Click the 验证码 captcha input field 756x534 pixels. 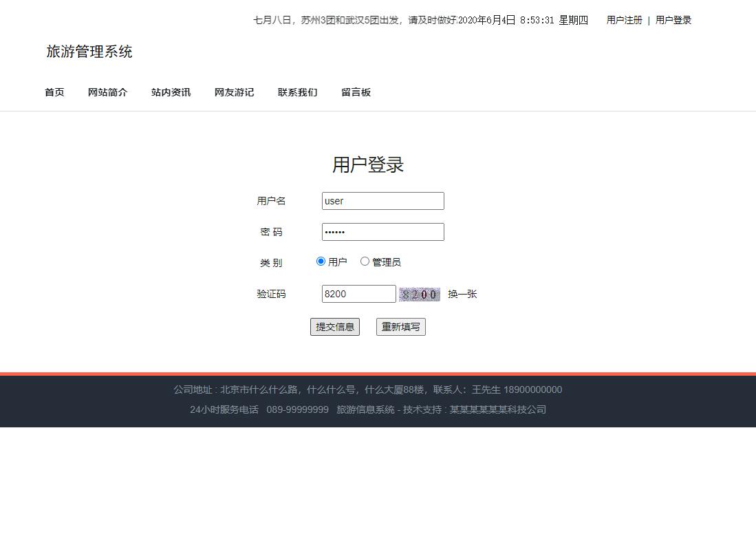pos(358,294)
